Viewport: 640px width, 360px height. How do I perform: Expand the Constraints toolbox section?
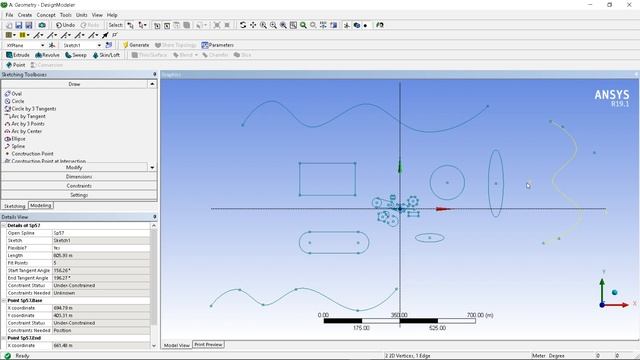79,186
